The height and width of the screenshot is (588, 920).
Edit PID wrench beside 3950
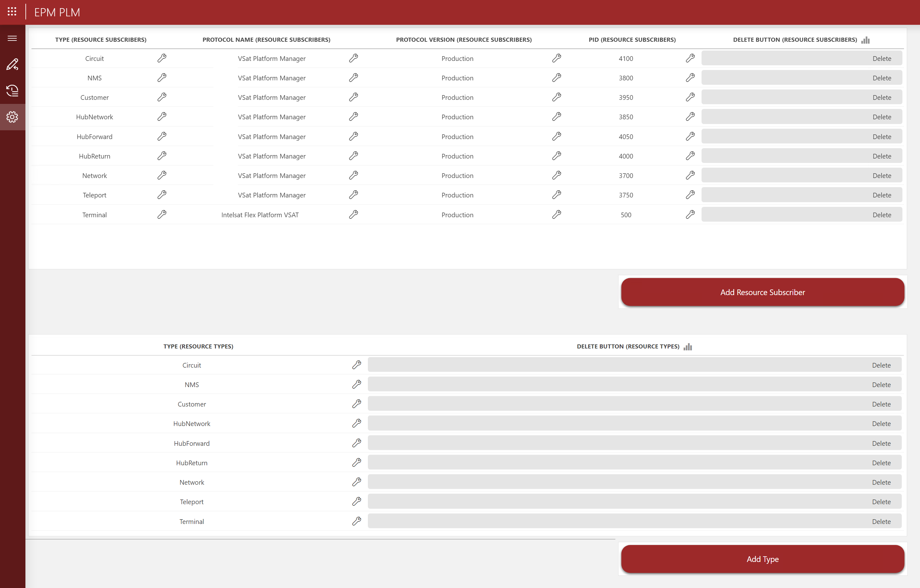point(690,97)
